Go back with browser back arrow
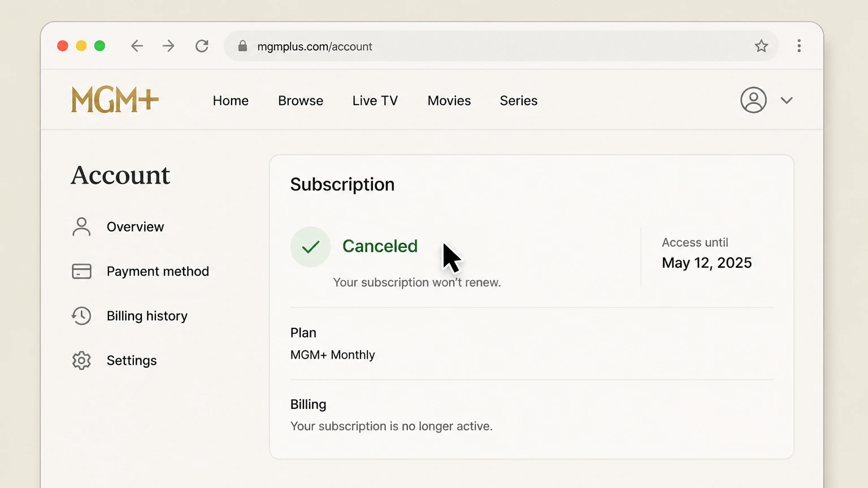The width and height of the screenshot is (868, 488). 137,46
